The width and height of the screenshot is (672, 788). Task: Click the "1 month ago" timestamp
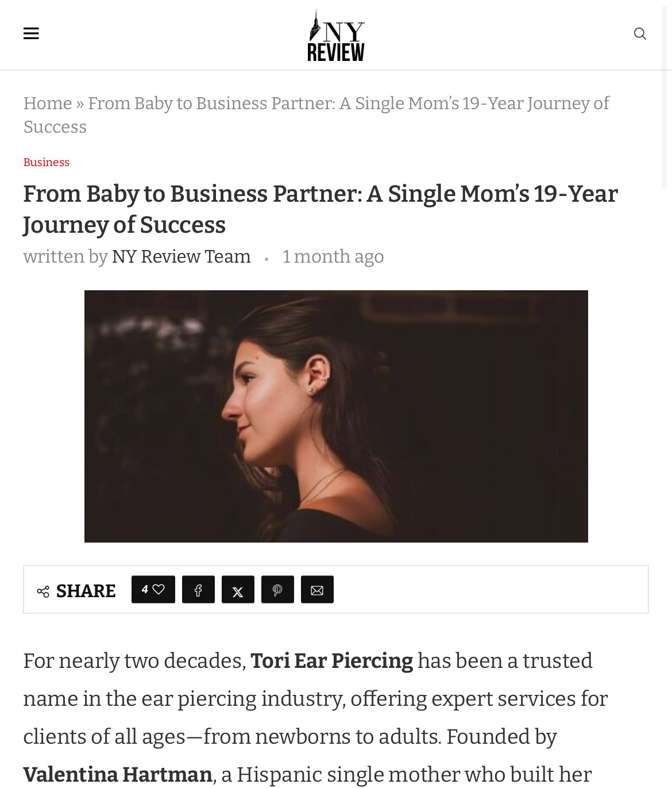click(x=333, y=256)
